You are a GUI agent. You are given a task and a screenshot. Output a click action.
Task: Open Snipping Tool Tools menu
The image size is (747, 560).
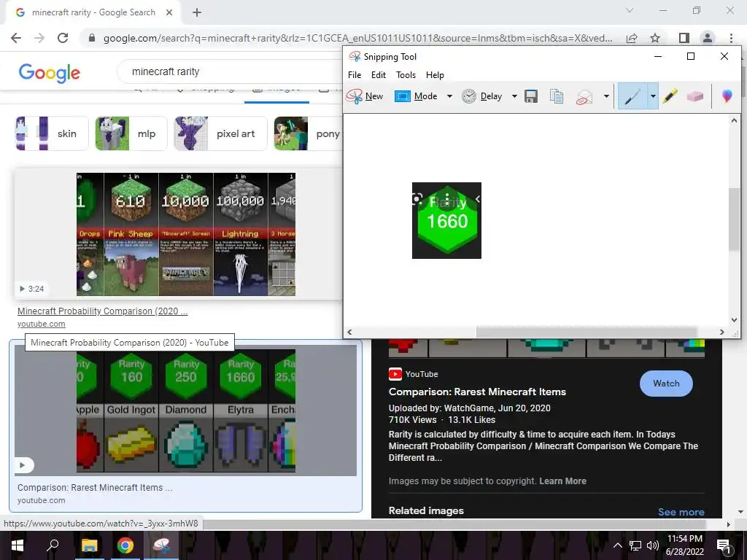[406, 75]
